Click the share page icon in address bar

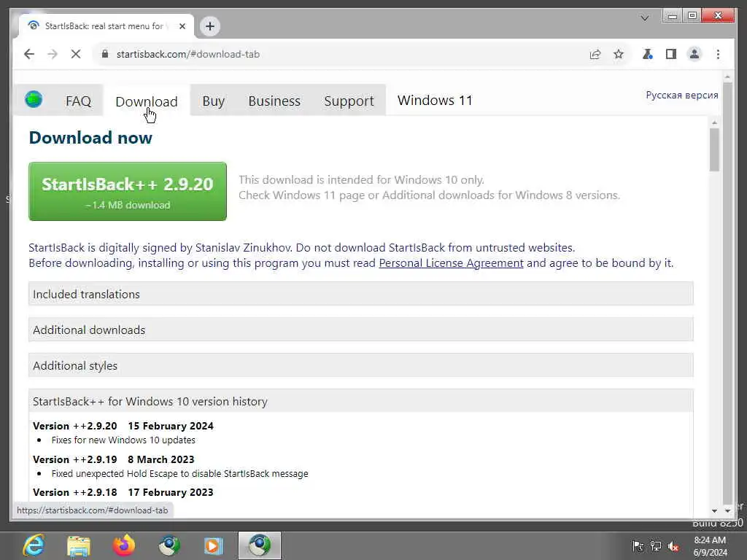pyautogui.click(x=595, y=54)
